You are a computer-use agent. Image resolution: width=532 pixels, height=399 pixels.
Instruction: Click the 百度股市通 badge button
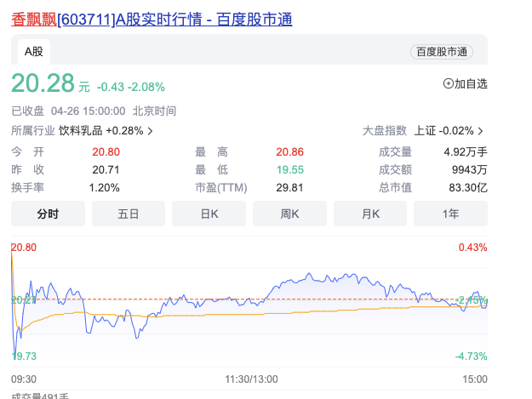pyautogui.click(x=442, y=52)
